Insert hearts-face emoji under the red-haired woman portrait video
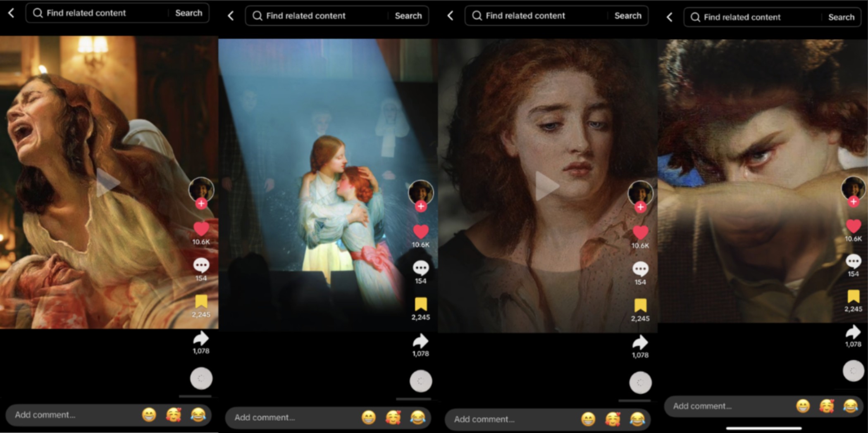 tap(613, 419)
